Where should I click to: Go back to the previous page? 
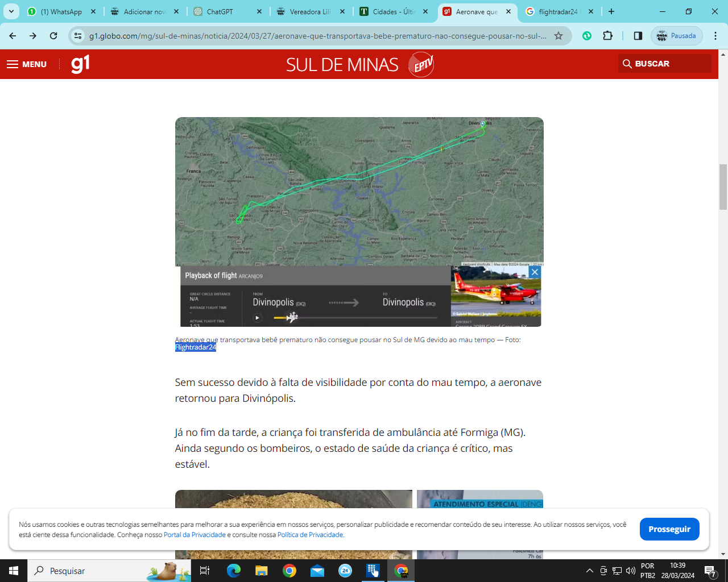13,36
